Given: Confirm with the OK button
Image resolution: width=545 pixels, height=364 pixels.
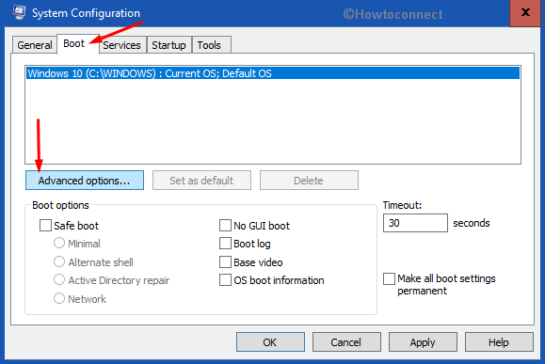Looking at the screenshot, I should point(270,342).
